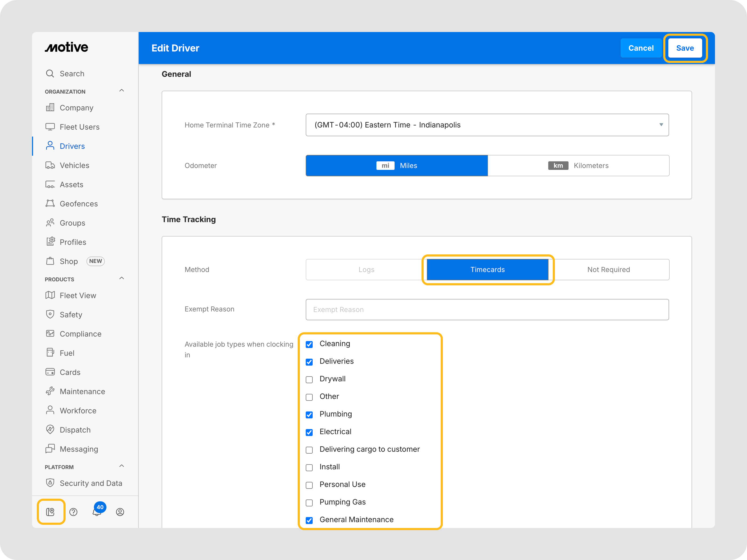This screenshot has width=747, height=560.
Task: Click the Search magnifier icon in the sidebar
Action: tap(50, 74)
